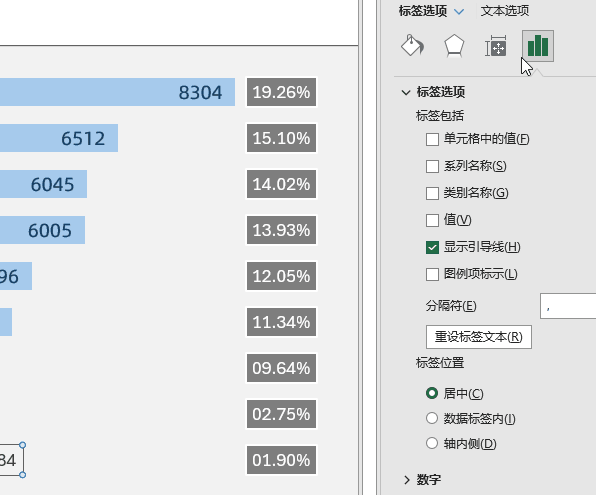Screen dimensions: 596x495
Task: Uncheck 显示引导线 checkbox
Action: [x=432, y=247]
